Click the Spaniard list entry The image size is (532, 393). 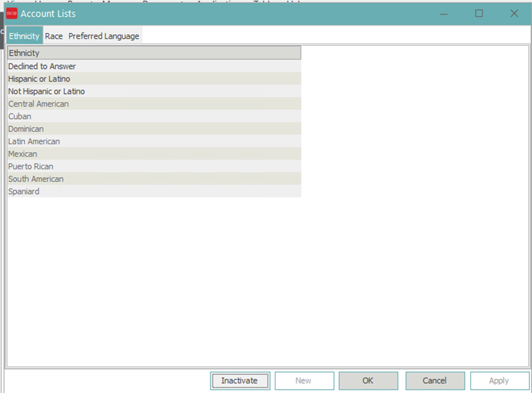[24, 192]
